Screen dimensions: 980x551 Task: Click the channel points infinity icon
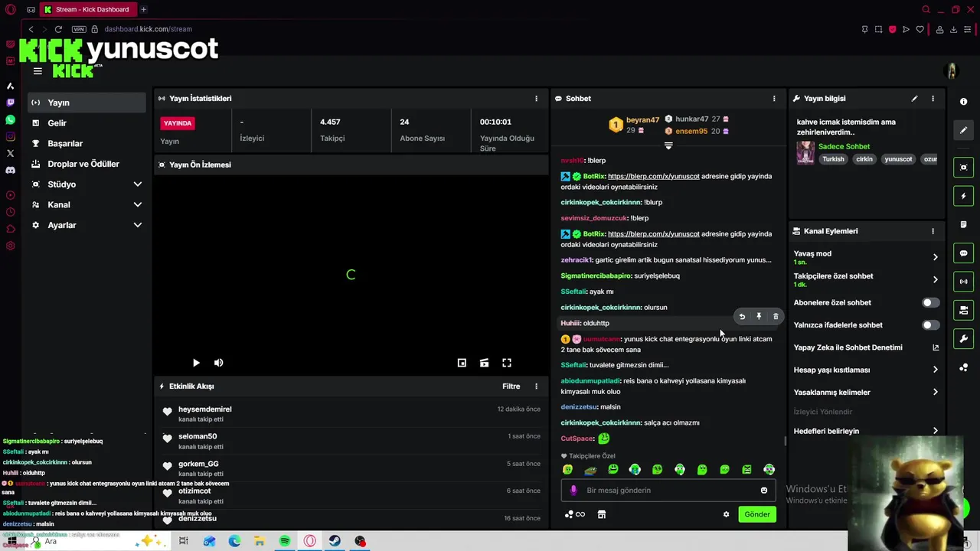[x=575, y=514]
